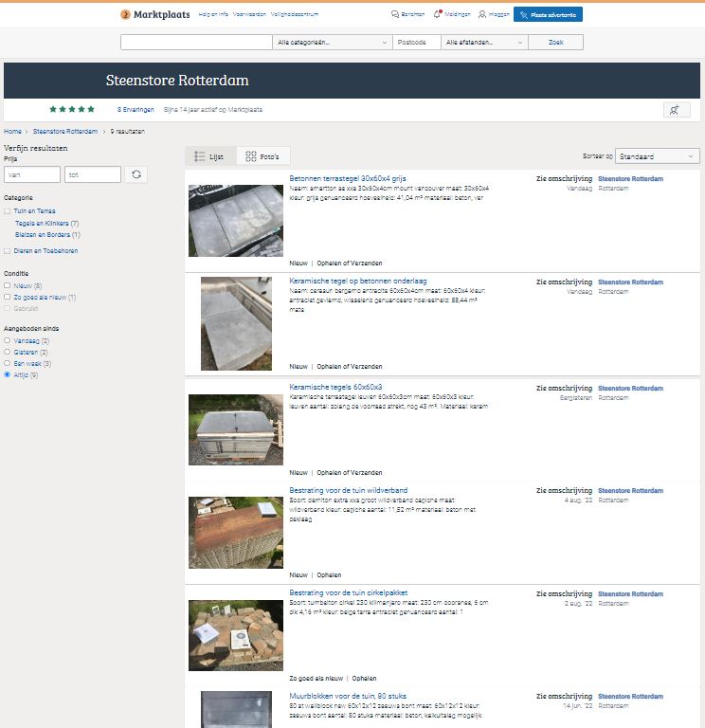Open Help en Info menu link
The image size is (705, 728).
213,14
